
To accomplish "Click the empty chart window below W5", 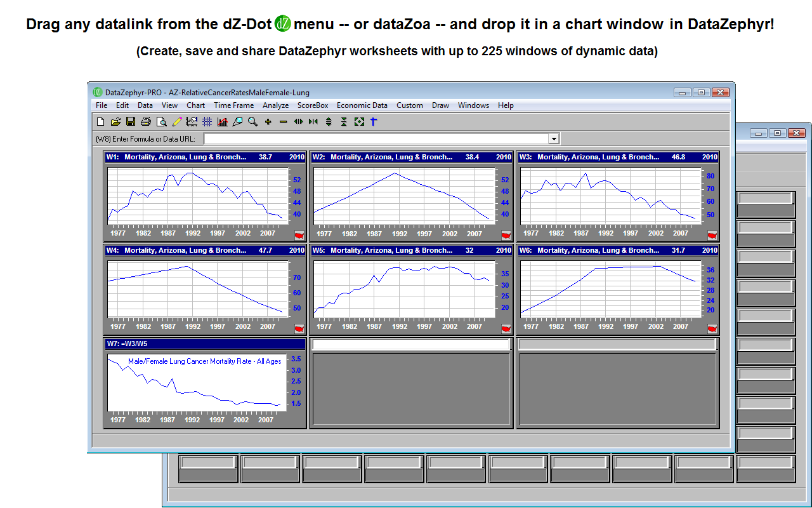I will tap(411, 389).
